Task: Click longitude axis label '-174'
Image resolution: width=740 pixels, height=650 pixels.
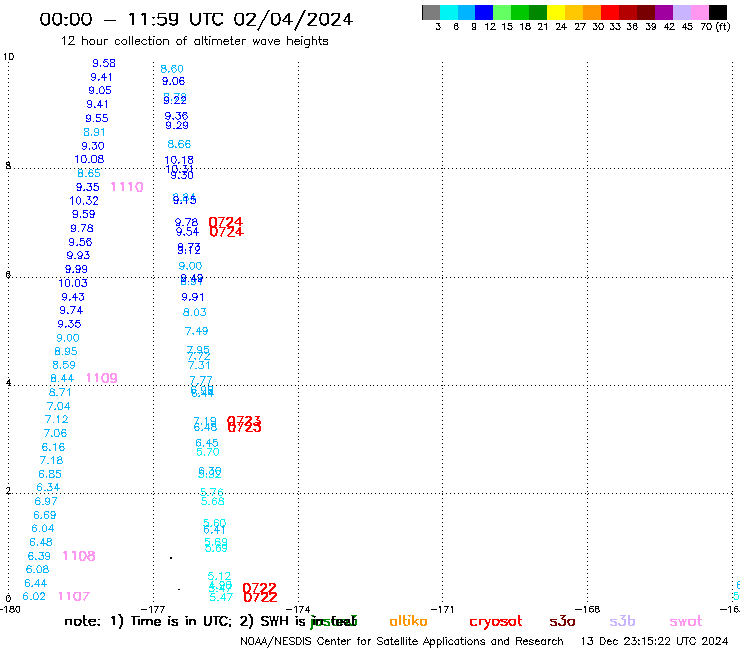Action: (299, 609)
